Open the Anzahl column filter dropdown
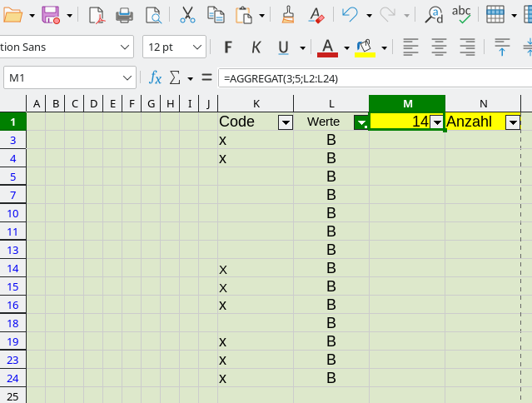 click(513, 122)
